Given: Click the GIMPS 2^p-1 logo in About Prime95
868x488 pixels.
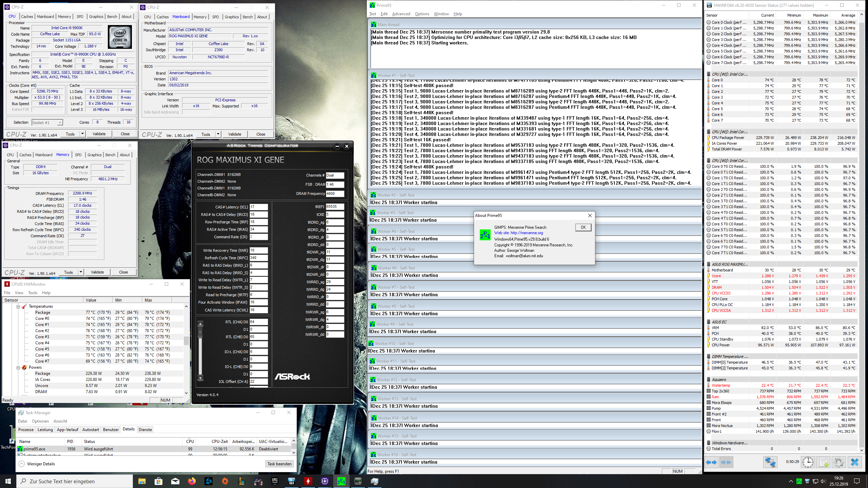Looking at the screenshot, I should [485, 235].
